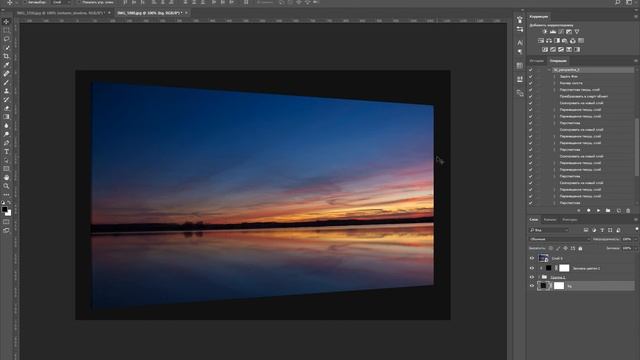Click the Opacity value field in Layers
Viewport: 640px width, 360px height.
[627, 239]
